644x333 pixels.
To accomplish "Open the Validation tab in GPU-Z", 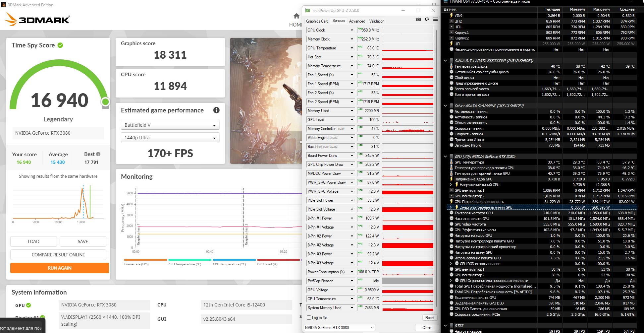I will [377, 21].
